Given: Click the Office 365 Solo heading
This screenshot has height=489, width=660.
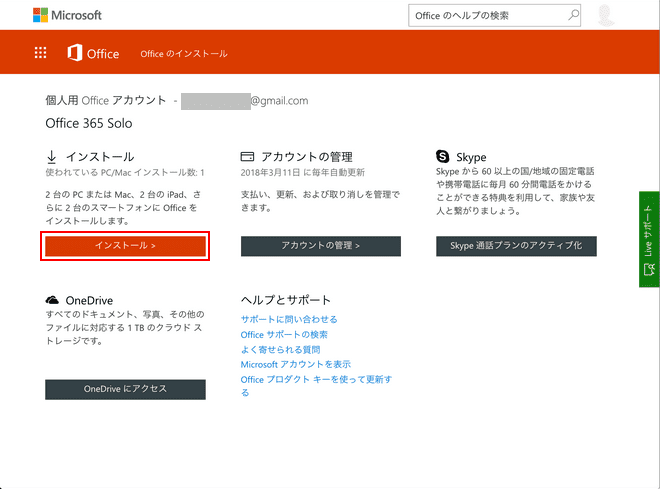Looking at the screenshot, I should (x=89, y=123).
